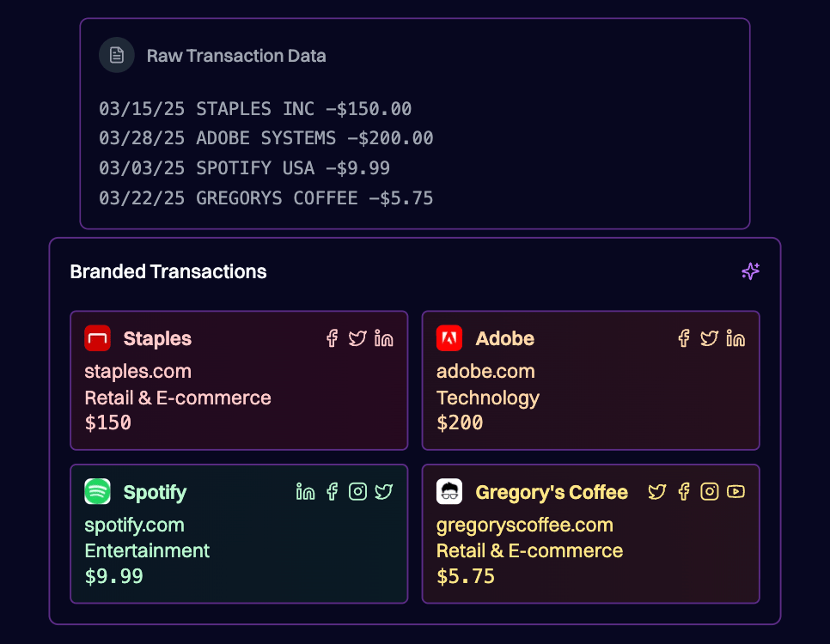Click the Adobe card title
Viewport: 830px width, 644px height.
pos(505,338)
